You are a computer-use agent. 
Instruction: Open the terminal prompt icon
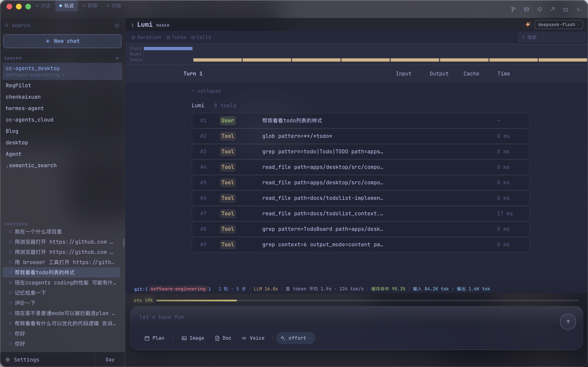click(579, 9)
